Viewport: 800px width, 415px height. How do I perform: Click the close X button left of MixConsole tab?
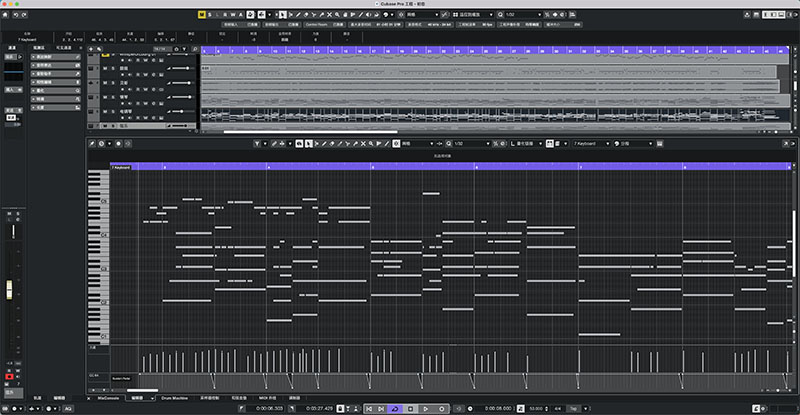pos(88,398)
